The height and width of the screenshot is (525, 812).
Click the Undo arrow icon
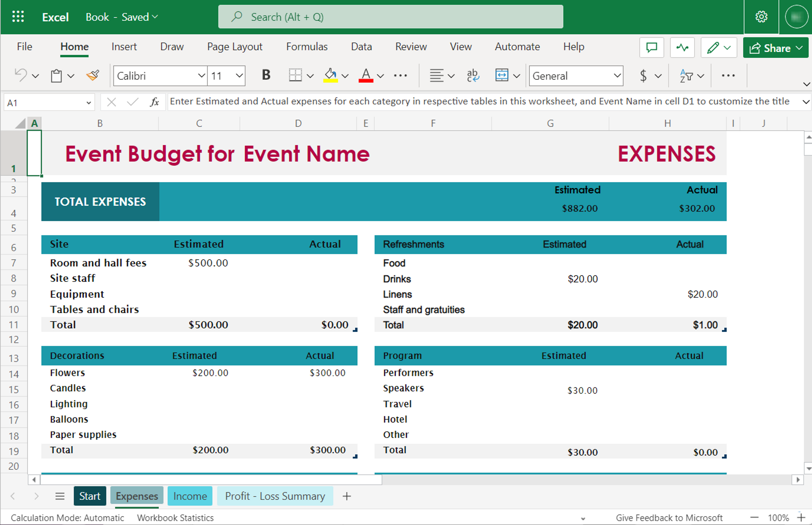(x=21, y=75)
